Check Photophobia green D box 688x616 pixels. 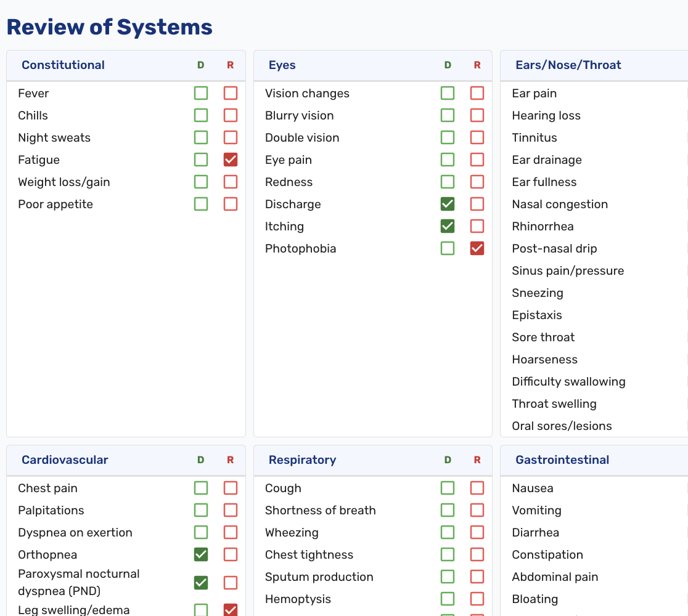pos(448,248)
